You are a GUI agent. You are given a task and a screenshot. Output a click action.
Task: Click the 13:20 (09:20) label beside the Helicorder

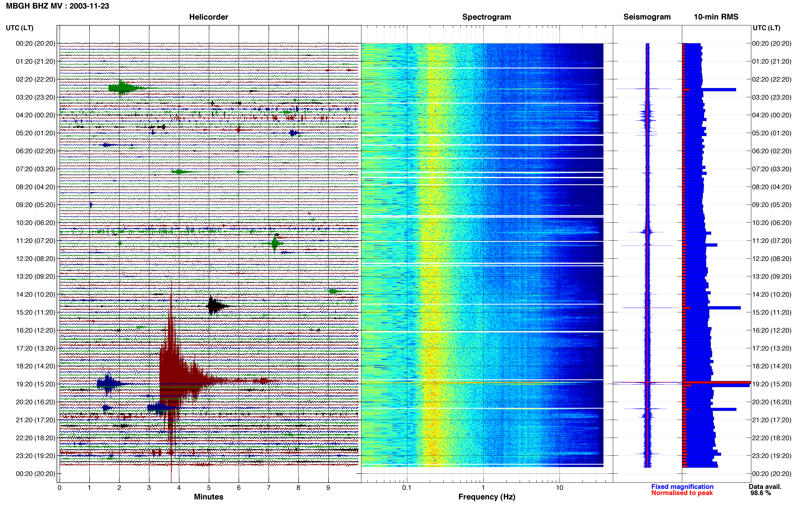pos(36,277)
